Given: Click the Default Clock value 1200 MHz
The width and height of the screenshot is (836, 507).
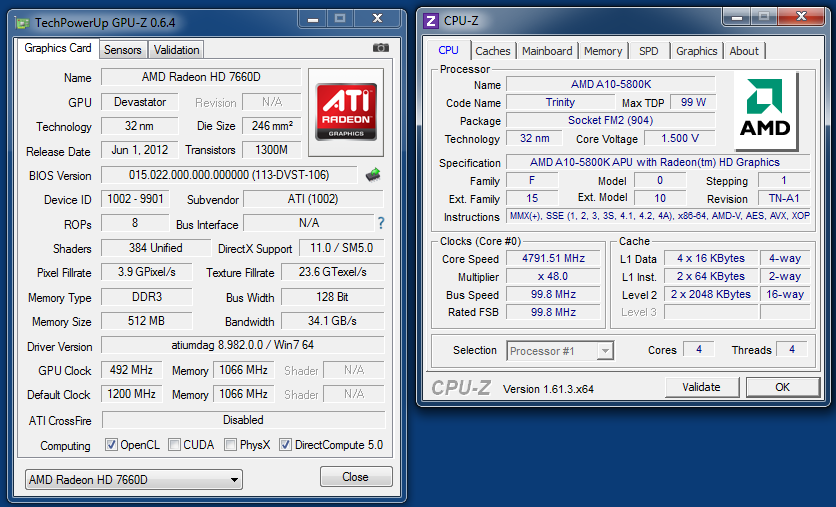Looking at the screenshot, I should point(131,394).
